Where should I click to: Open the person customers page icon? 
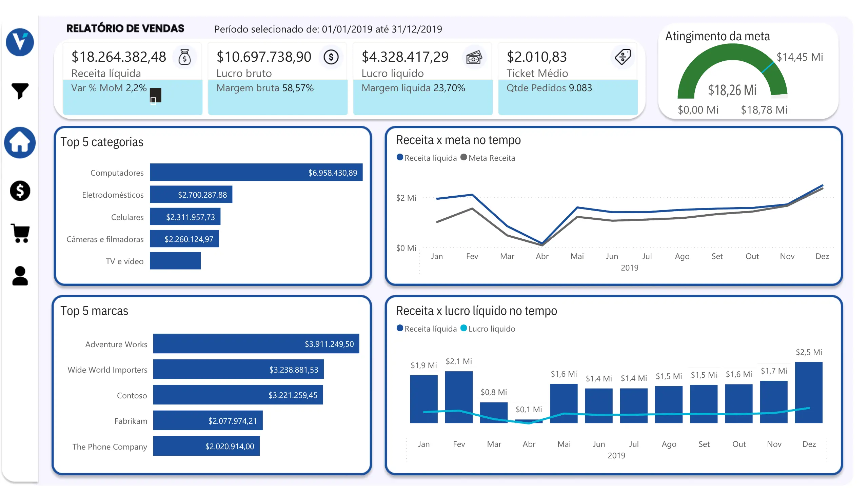[20, 276]
